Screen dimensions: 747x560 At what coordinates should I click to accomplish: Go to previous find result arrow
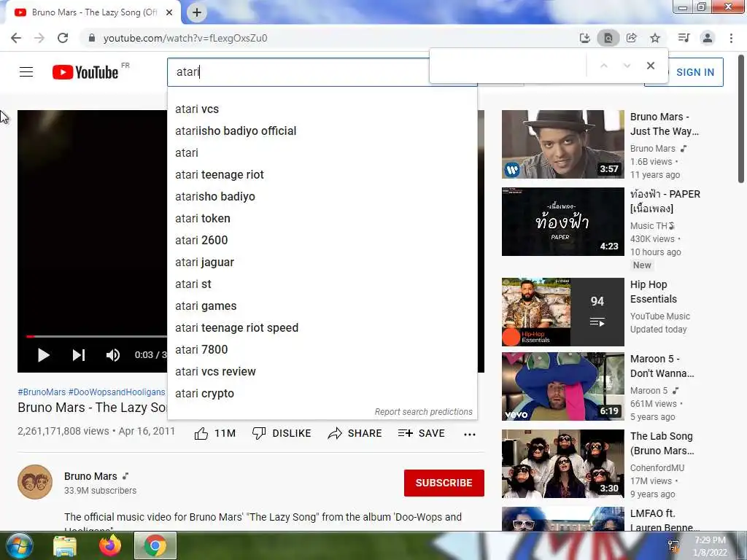(x=603, y=66)
